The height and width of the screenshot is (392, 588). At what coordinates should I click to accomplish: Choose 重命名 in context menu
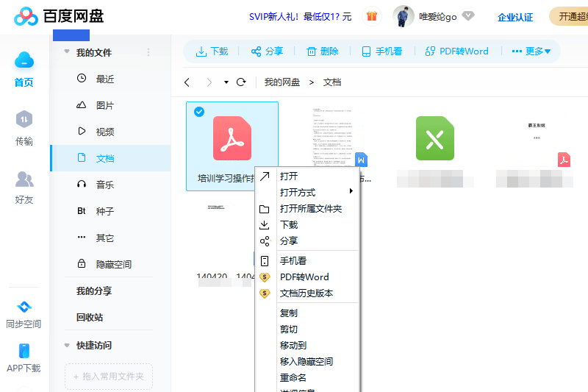tap(306, 377)
